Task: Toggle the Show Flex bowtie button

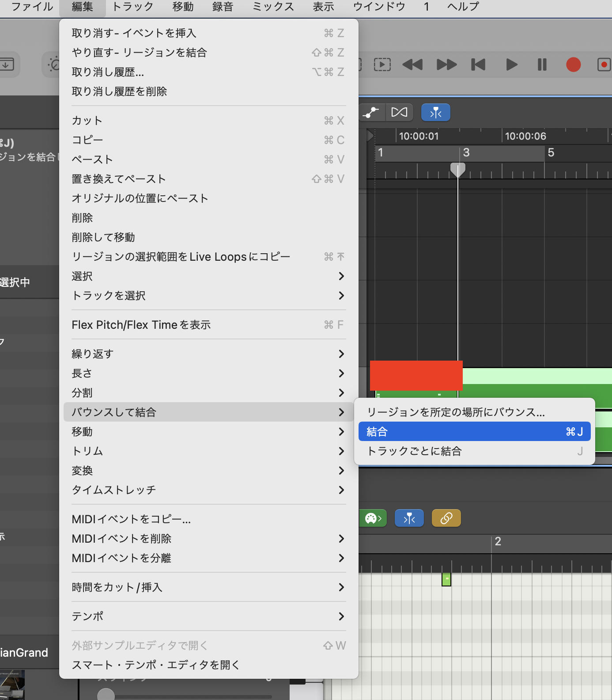Action: (399, 113)
